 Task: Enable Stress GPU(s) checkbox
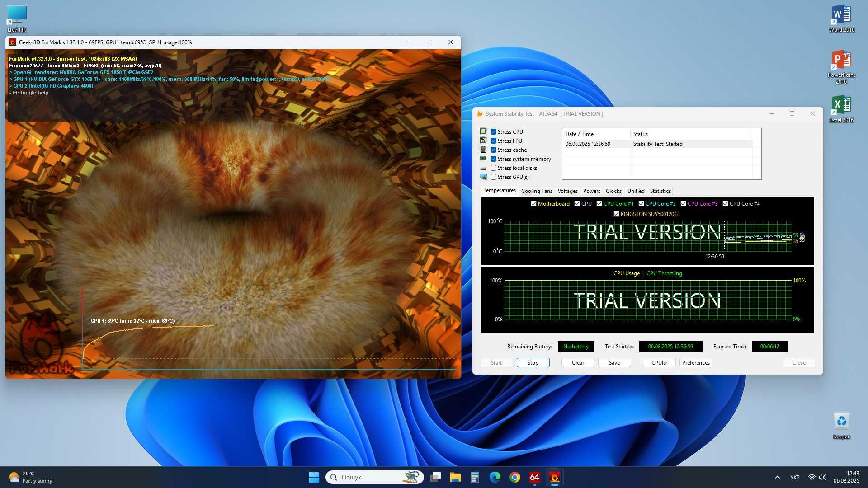pos(493,177)
